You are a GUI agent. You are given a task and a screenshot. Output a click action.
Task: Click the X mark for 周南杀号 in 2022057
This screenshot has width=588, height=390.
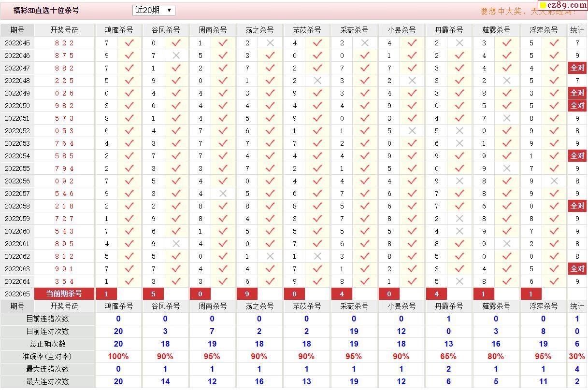point(223,194)
